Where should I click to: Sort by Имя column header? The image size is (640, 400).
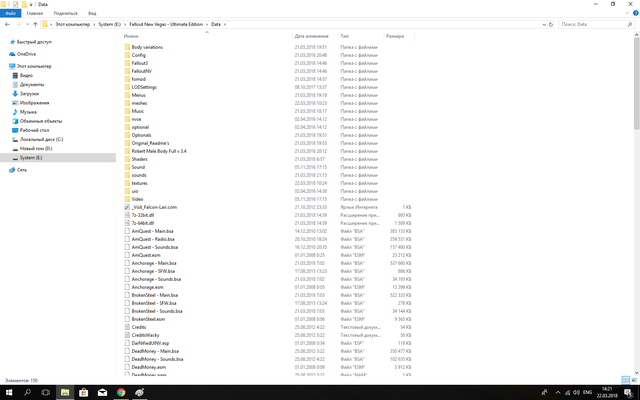131,36
